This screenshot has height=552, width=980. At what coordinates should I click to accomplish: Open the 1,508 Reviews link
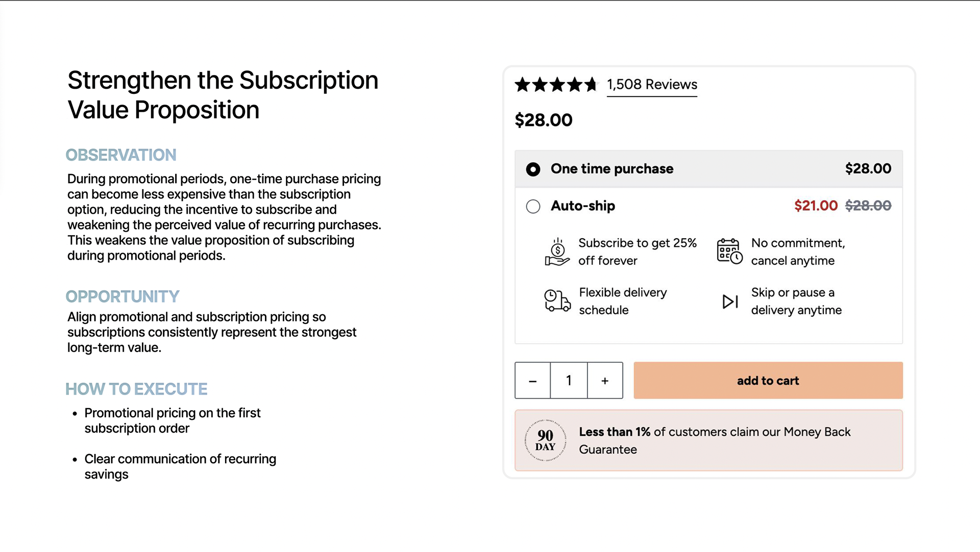point(652,85)
